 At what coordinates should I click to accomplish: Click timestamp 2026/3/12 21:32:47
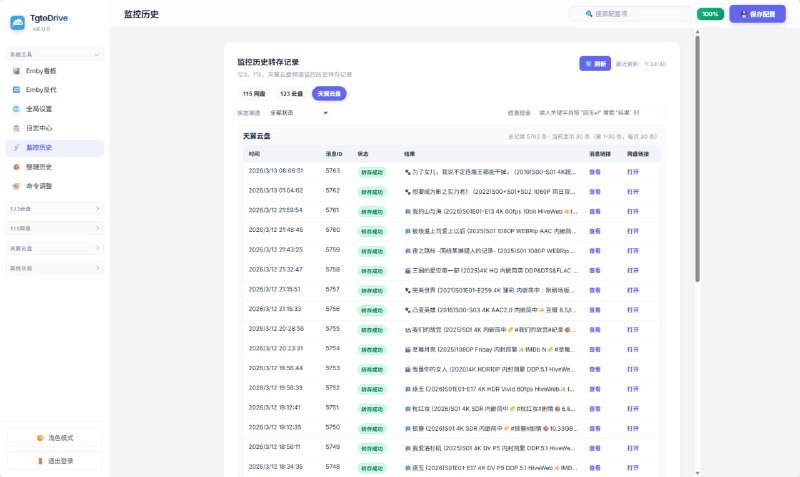(276, 269)
